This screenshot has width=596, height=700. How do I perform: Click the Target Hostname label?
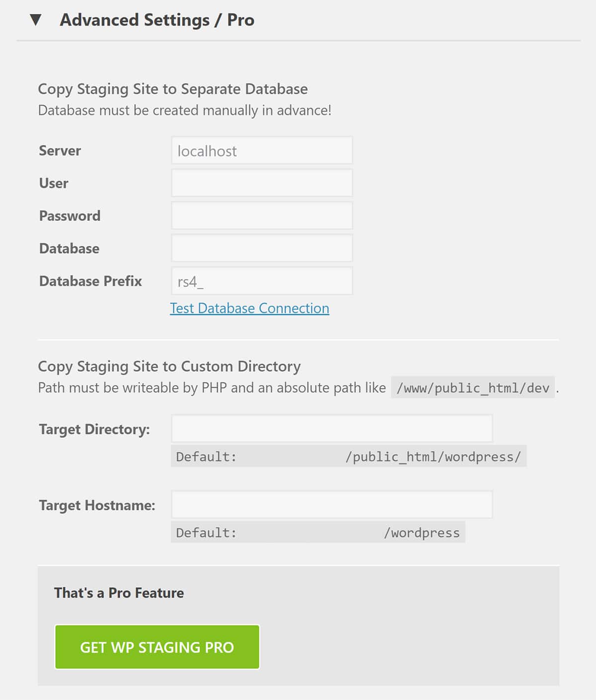pos(97,505)
